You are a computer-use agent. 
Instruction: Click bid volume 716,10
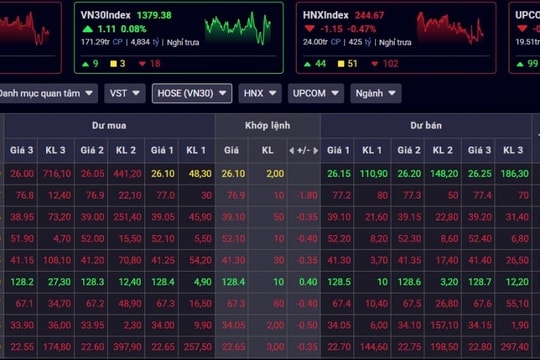57,174
